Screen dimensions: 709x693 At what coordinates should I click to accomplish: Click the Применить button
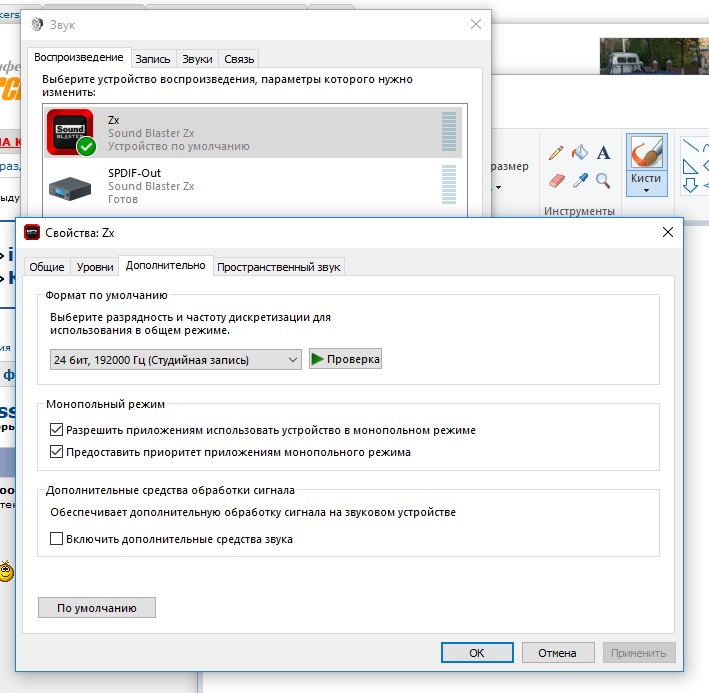coord(639,653)
